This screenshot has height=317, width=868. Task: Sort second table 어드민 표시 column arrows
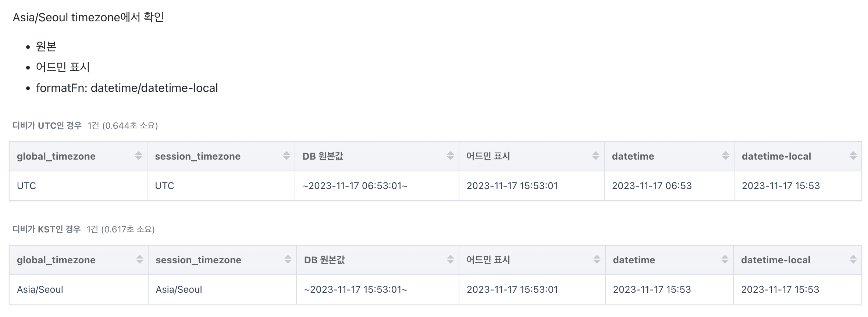[597, 260]
